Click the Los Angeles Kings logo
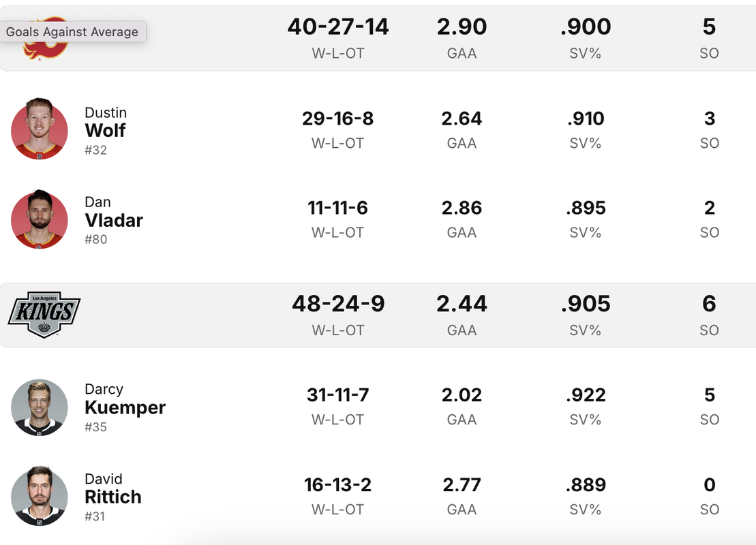This screenshot has width=756, height=545. point(44,314)
